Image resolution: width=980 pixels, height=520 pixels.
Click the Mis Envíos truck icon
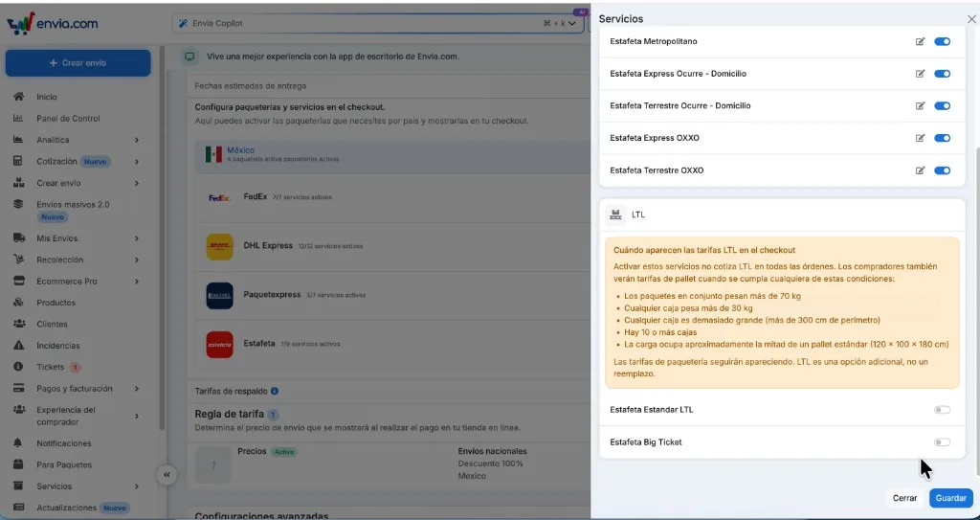click(x=19, y=237)
